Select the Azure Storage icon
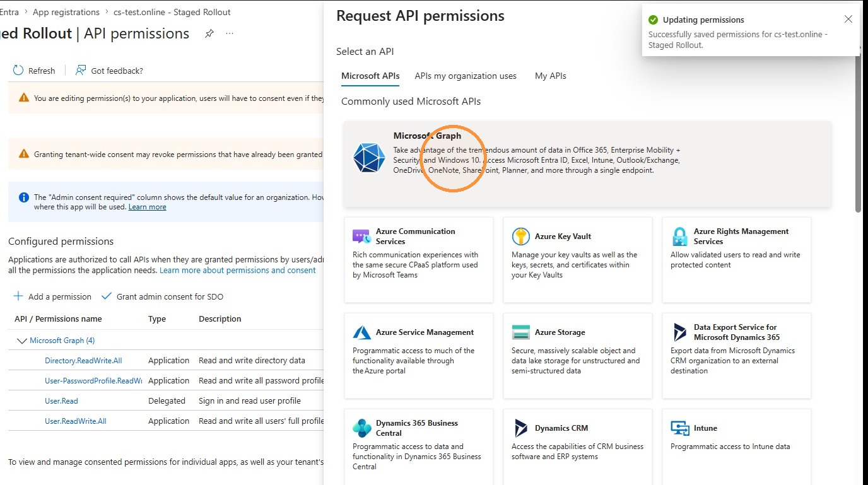 520,332
